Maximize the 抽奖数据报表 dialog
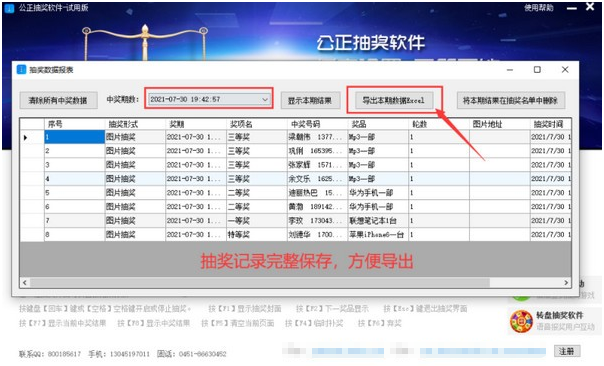The height and width of the screenshot is (366, 604). point(537,69)
